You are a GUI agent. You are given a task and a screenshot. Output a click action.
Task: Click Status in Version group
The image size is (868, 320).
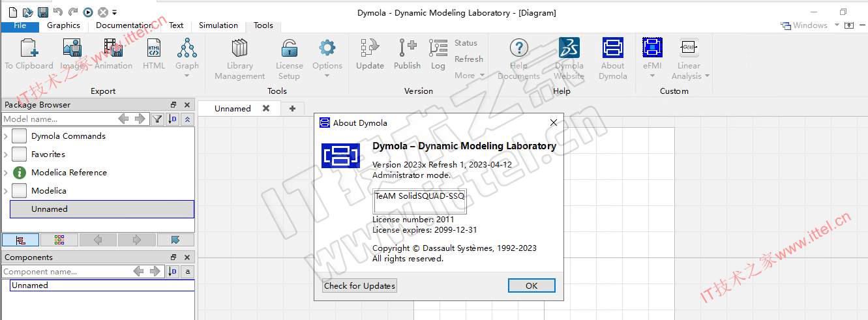click(466, 43)
